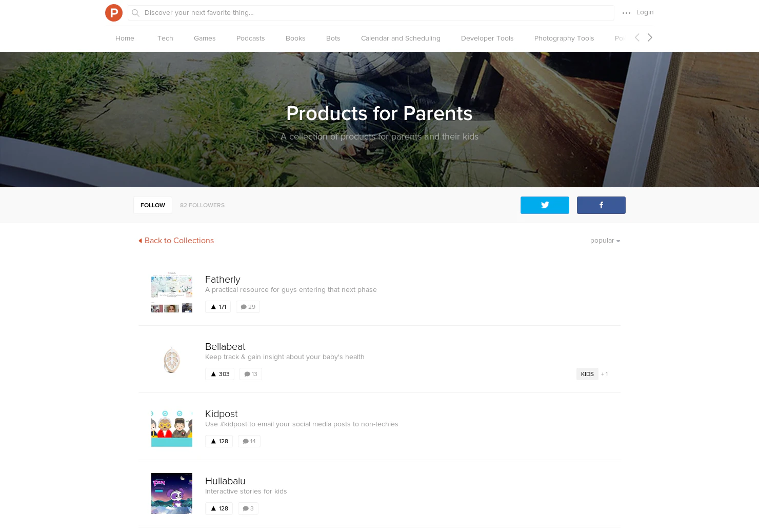This screenshot has width=759, height=532.
Task: Open the popular sort dropdown
Action: point(605,241)
